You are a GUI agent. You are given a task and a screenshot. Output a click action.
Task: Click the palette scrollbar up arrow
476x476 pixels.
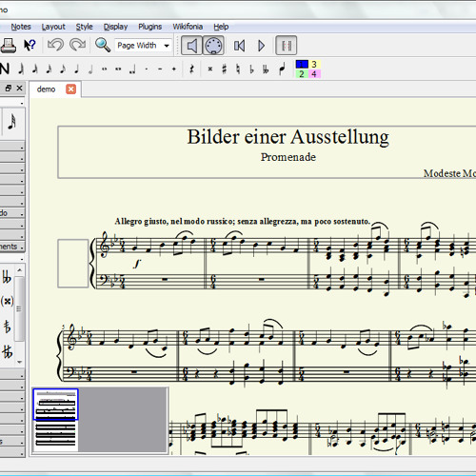(x=20, y=270)
